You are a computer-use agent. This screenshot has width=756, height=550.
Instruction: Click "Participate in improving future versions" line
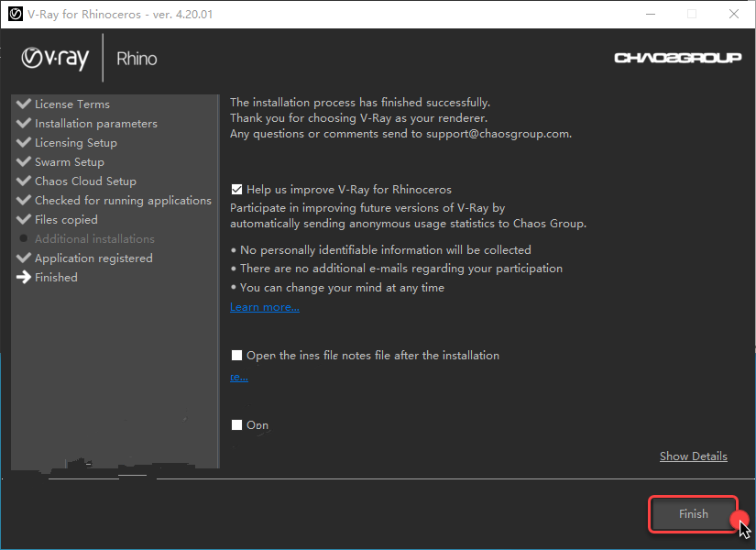tap(367, 208)
